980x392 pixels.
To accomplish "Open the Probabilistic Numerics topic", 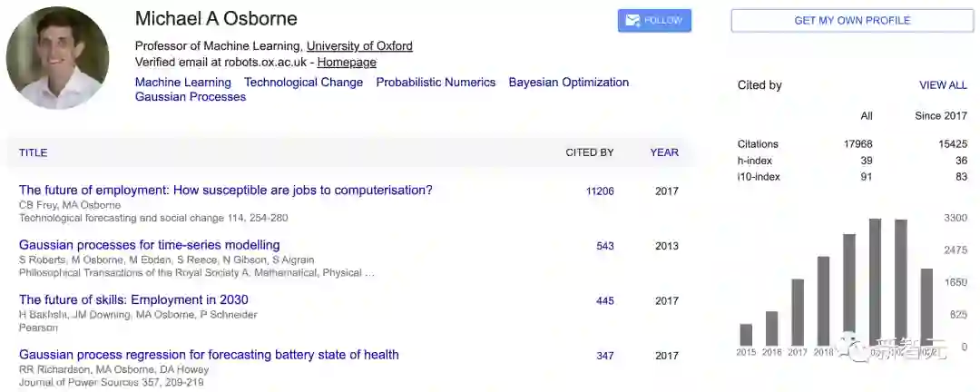I will coord(436,83).
